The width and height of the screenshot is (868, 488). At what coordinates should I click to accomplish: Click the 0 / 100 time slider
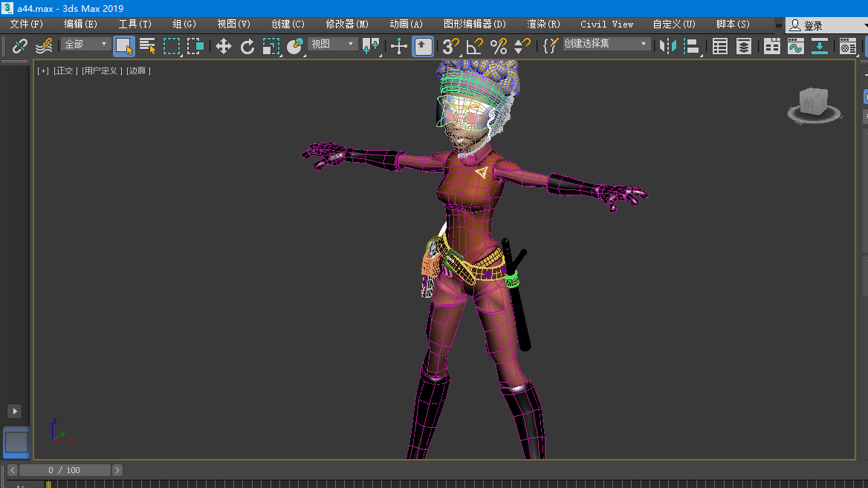point(65,470)
